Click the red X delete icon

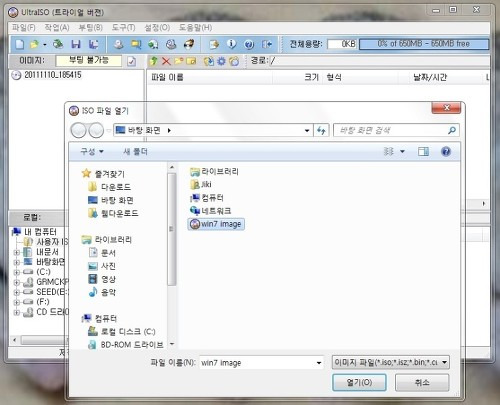[166, 61]
